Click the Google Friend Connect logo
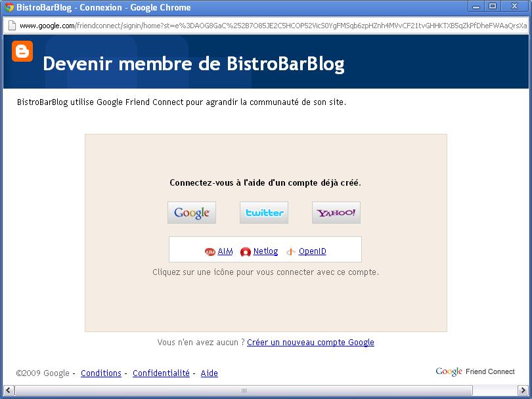Image resolution: width=532 pixels, height=399 pixels. [475, 371]
